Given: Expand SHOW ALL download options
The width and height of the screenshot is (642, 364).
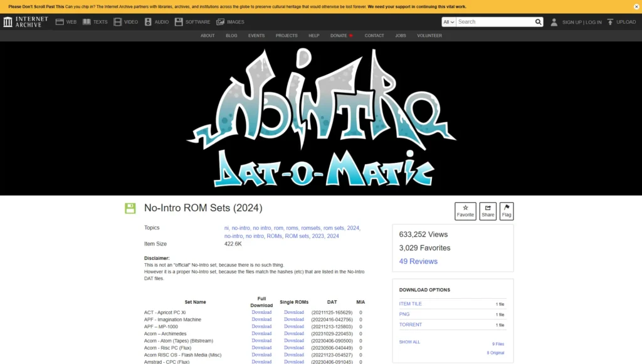Looking at the screenshot, I should pos(409,342).
